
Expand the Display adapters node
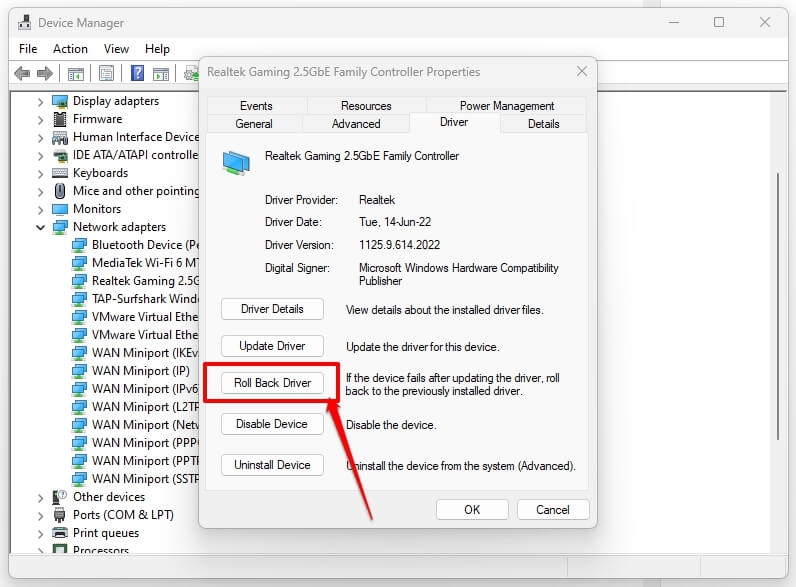(40, 102)
